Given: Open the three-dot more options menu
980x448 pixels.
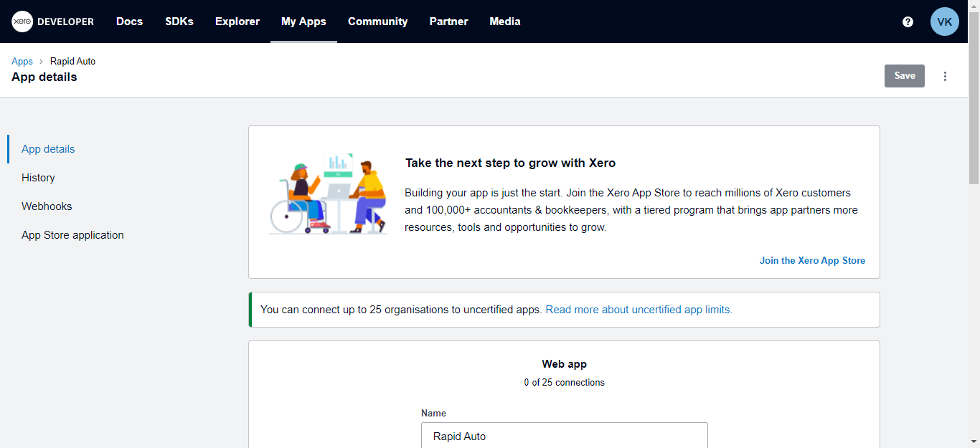Looking at the screenshot, I should (x=945, y=76).
